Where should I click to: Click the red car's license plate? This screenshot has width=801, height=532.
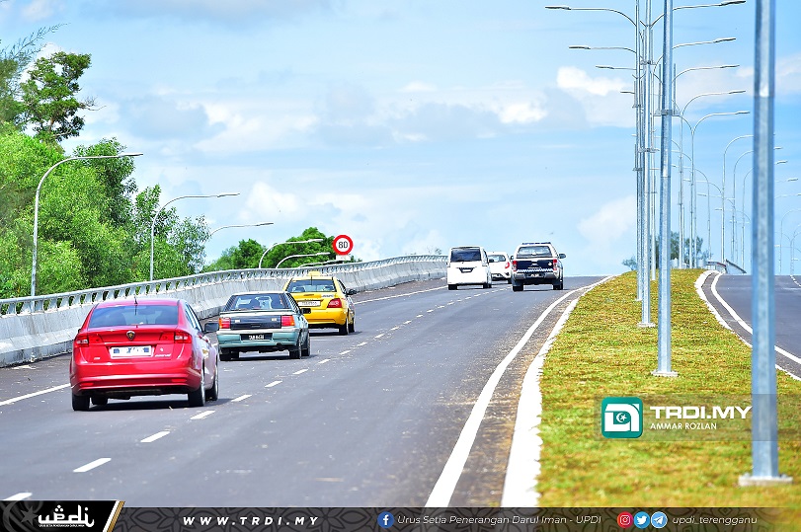[x=131, y=350]
